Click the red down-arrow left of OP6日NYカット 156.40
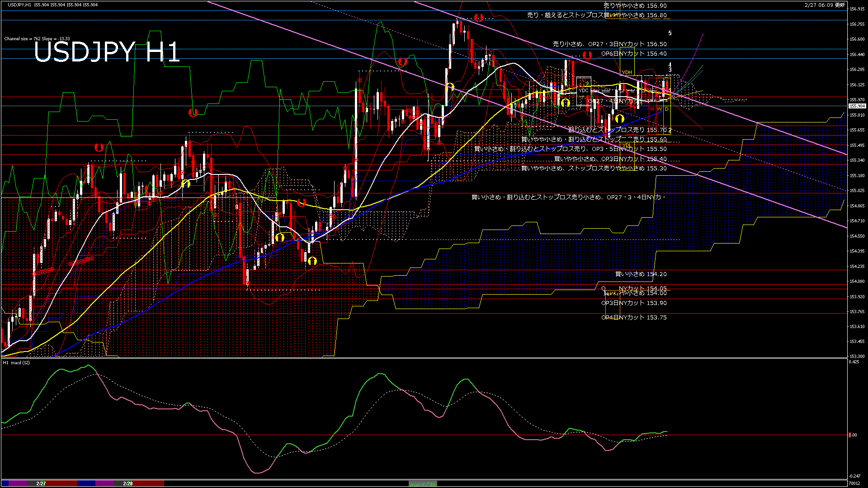The image size is (868, 488). tap(587, 55)
